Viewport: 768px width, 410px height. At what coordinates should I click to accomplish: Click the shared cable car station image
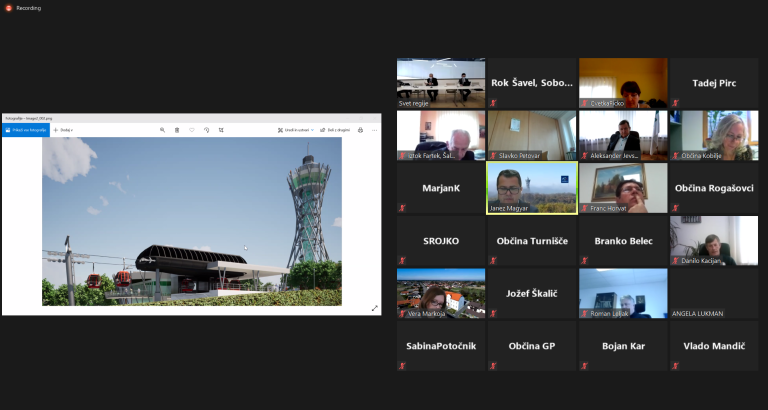pyautogui.click(x=192, y=221)
